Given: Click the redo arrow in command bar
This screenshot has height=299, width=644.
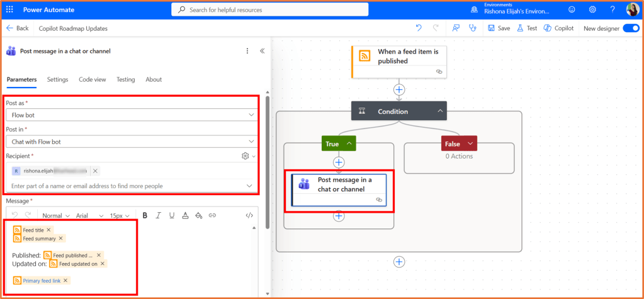Looking at the screenshot, I should pos(436,28).
